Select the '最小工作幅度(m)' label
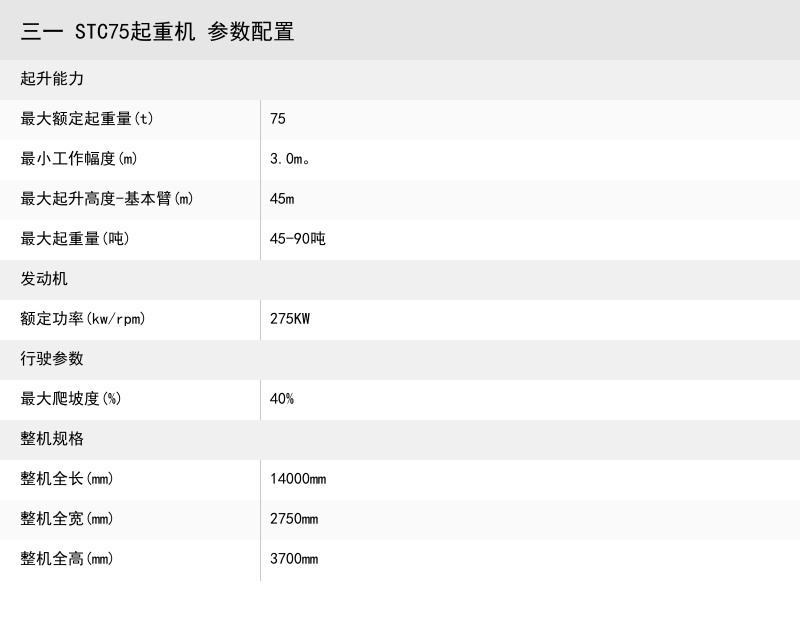800x620 pixels. [x=79, y=159]
